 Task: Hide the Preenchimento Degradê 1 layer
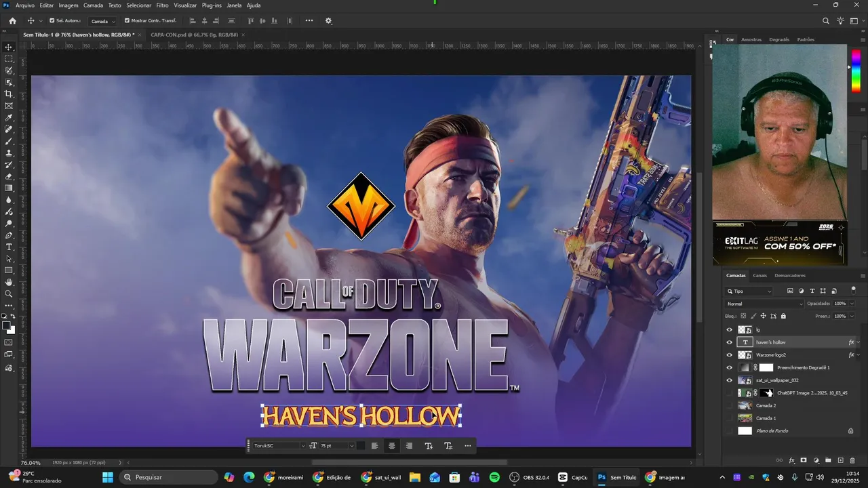coord(730,367)
